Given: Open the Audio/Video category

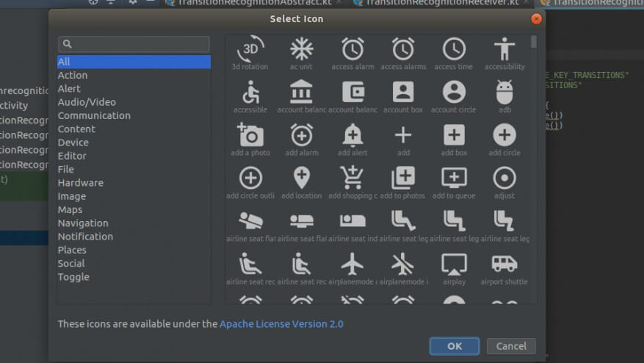Looking at the screenshot, I should click(134, 102).
